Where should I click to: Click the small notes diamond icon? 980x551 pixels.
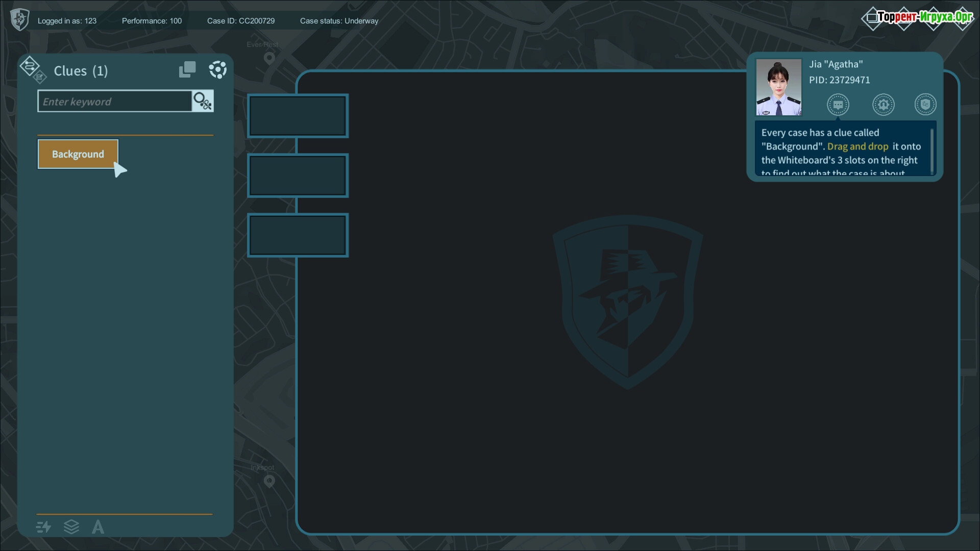40,78
